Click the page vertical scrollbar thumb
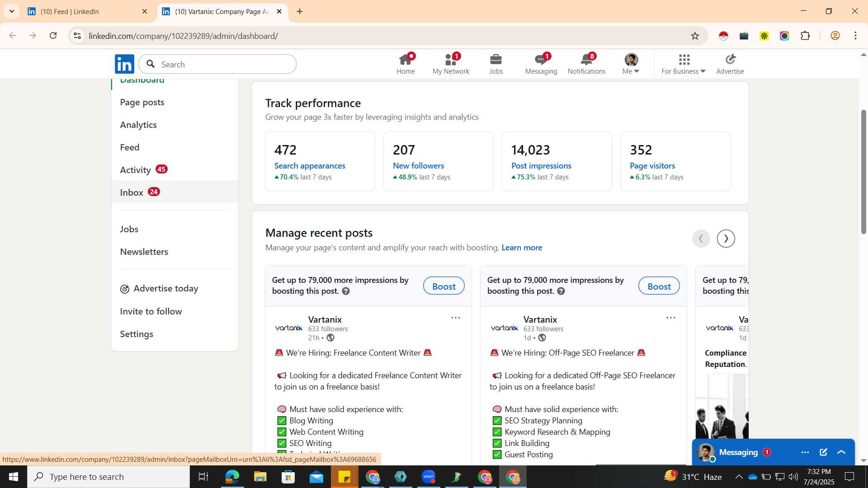This screenshot has height=488, width=868. point(863,172)
